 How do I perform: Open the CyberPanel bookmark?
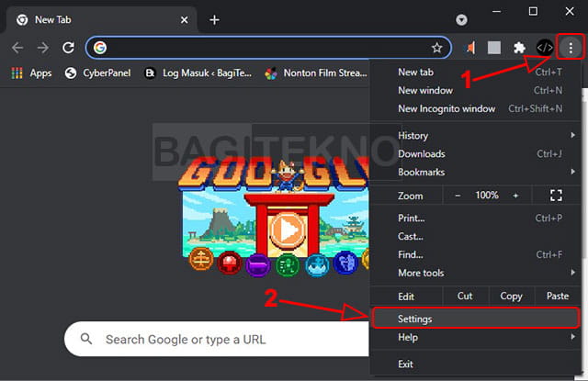coord(97,73)
